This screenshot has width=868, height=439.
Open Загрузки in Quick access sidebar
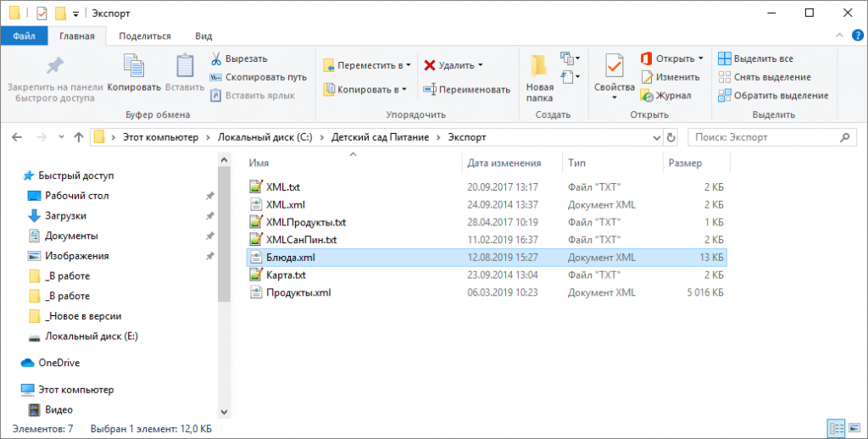point(64,215)
